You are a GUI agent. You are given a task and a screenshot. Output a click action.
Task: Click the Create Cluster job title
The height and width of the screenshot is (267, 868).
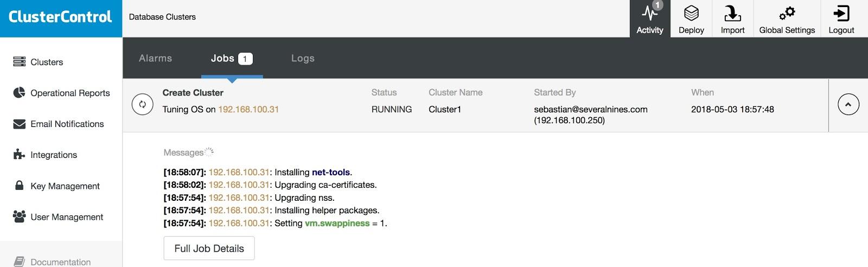tap(193, 92)
